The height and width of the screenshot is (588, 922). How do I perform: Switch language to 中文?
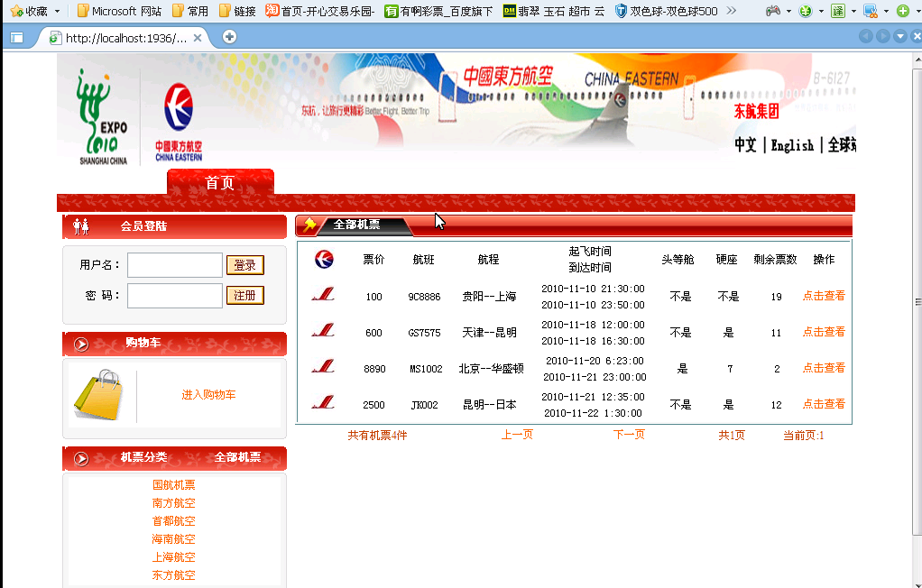tap(745, 144)
